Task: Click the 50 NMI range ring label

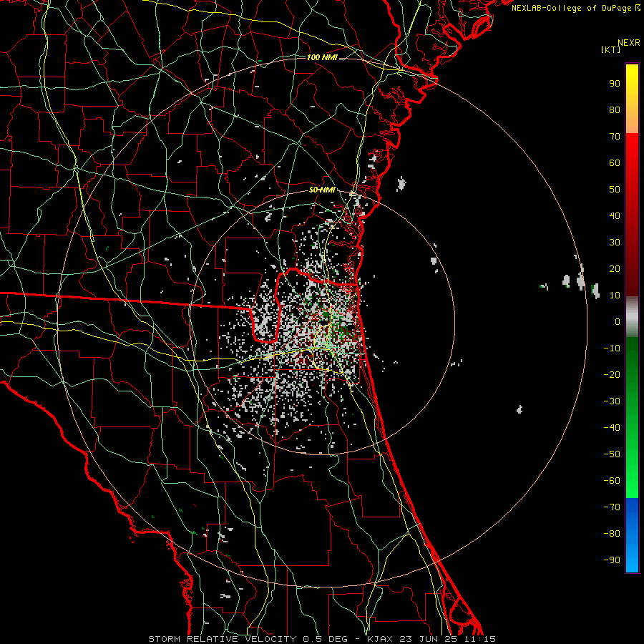Action: click(x=322, y=190)
